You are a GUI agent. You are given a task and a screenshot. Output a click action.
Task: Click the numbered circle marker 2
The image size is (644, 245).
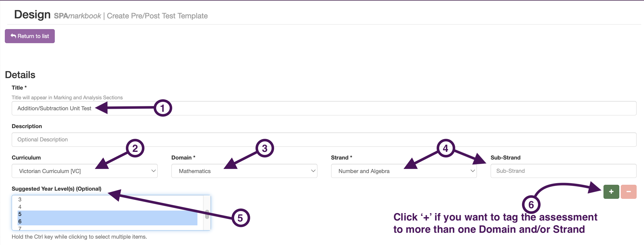click(x=135, y=148)
